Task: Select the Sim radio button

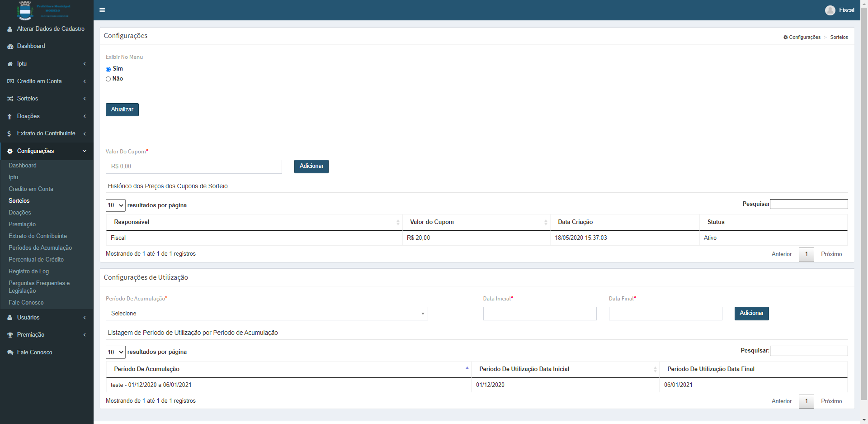Action: pos(108,69)
